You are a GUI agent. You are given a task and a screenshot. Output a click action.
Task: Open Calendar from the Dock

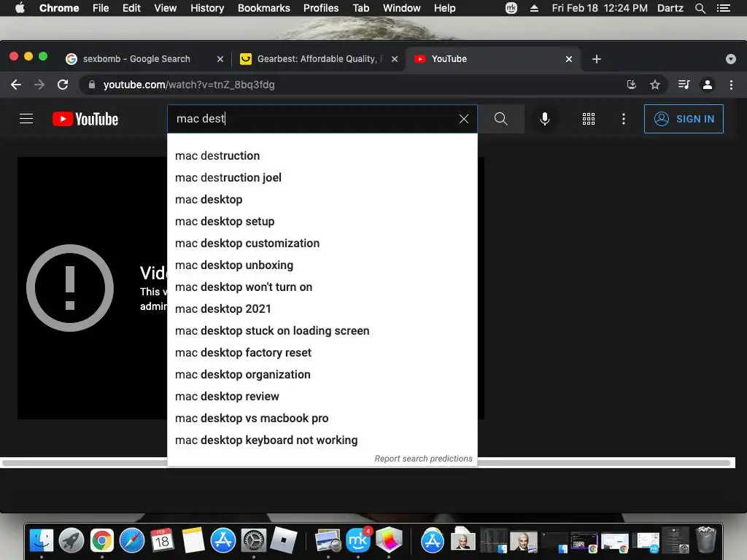[x=162, y=540]
